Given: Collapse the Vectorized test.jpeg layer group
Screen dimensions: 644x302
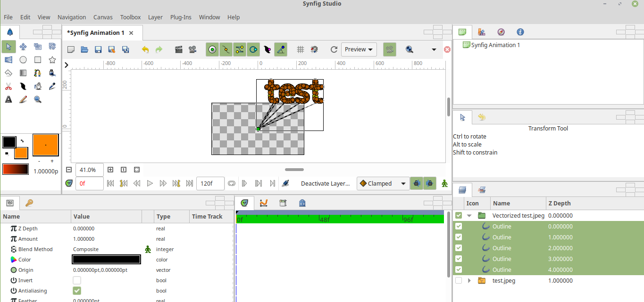Looking at the screenshot, I should (x=468, y=215).
